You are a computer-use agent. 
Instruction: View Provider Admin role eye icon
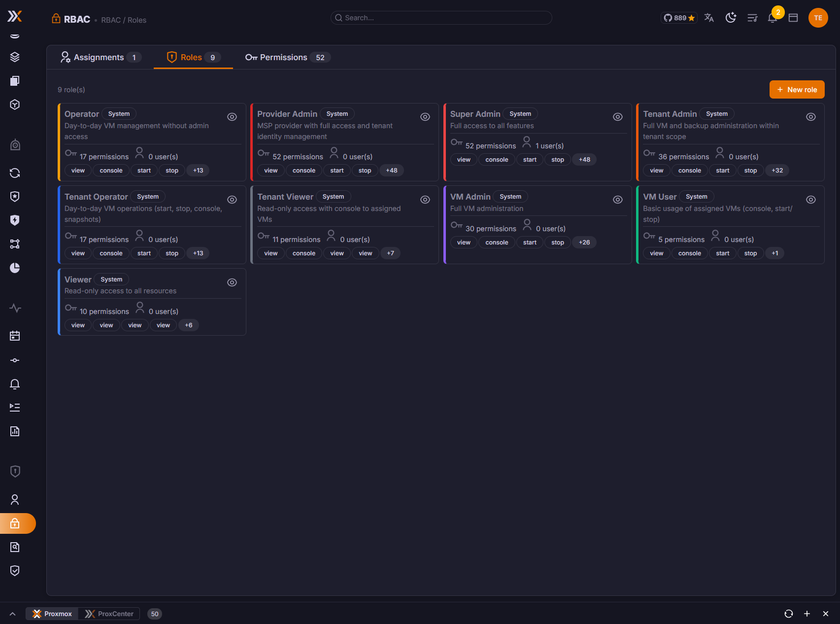pos(425,117)
